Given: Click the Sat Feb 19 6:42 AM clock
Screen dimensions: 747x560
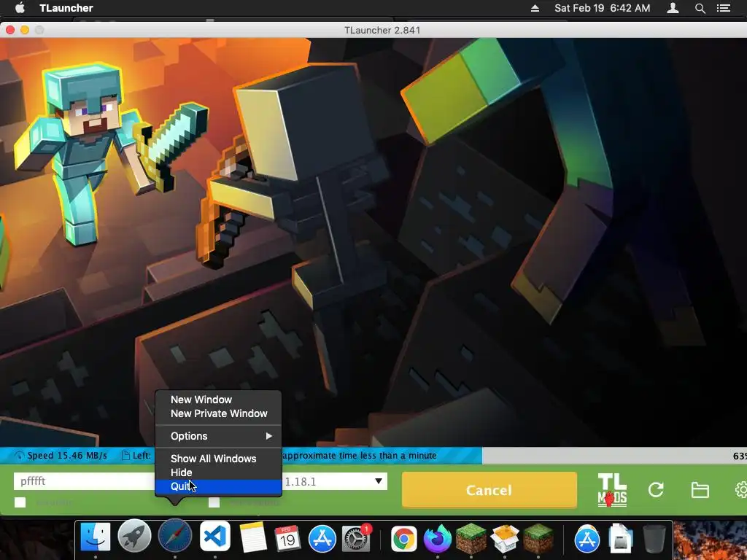Looking at the screenshot, I should point(602,8).
